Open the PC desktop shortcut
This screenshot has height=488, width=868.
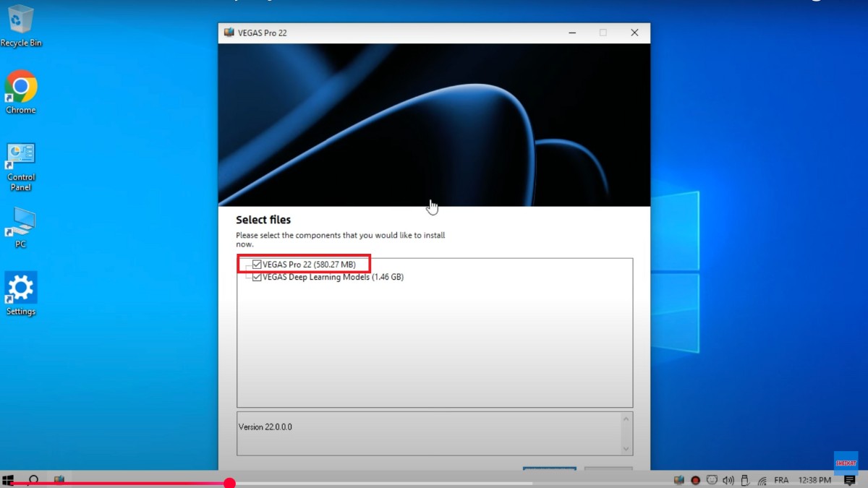pyautogui.click(x=21, y=228)
